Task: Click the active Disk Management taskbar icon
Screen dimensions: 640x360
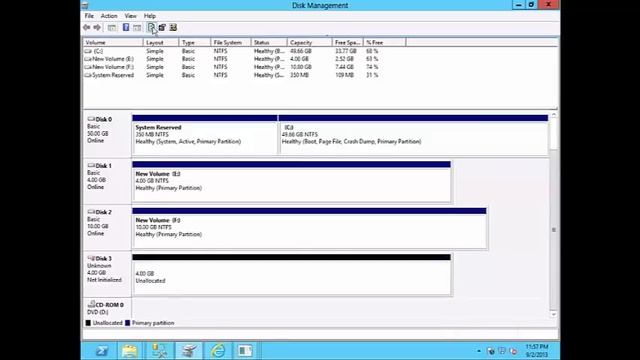Action: (x=189, y=351)
